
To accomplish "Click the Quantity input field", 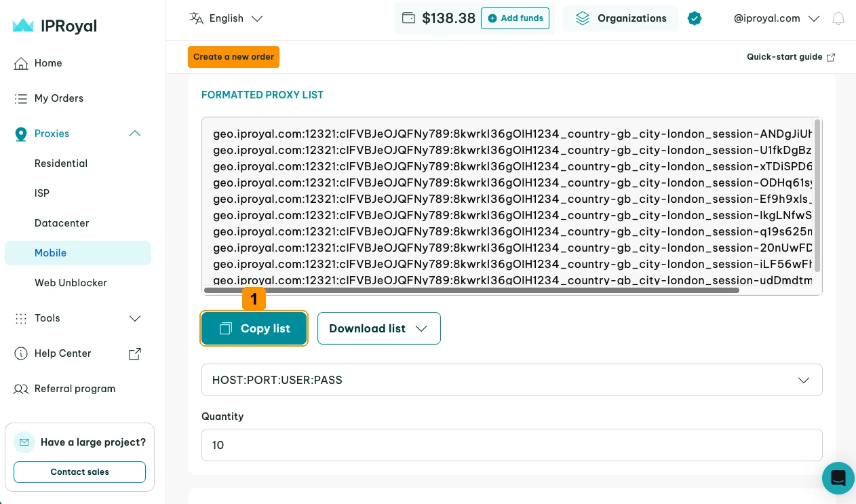I will (512, 445).
